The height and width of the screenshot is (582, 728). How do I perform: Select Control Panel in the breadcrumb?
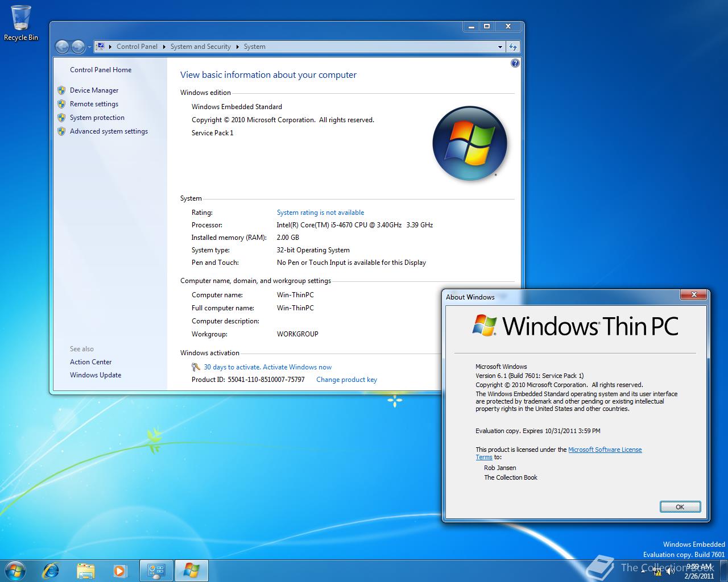(137, 47)
